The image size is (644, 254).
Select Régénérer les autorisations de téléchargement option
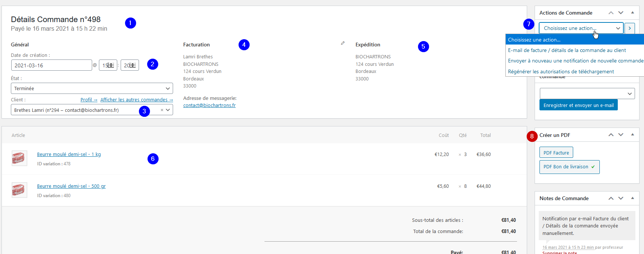tap(561, 71)
